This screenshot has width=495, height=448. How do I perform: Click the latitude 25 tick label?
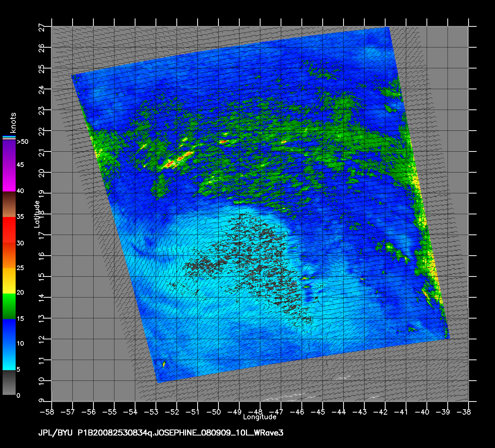(x=42, y=69)
